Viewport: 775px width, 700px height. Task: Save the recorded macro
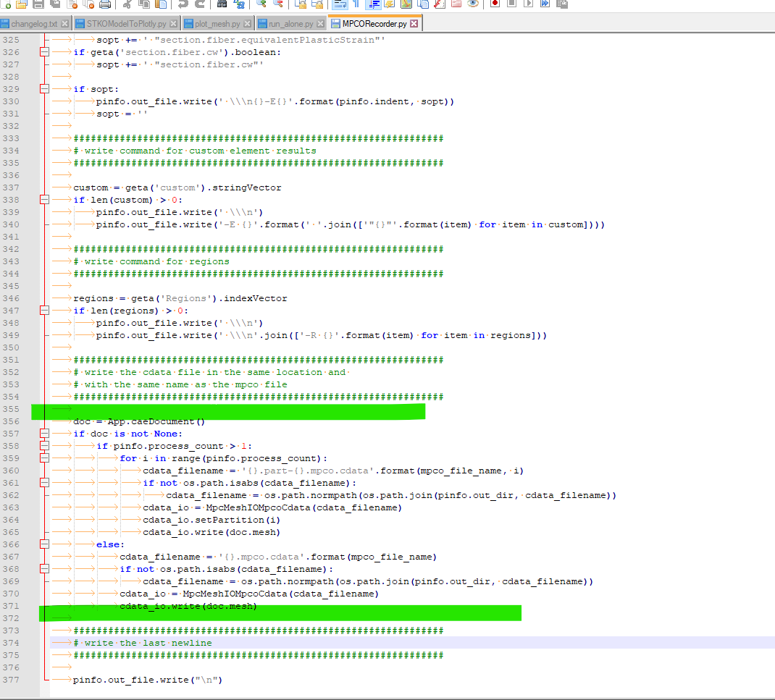pos(562,4)
